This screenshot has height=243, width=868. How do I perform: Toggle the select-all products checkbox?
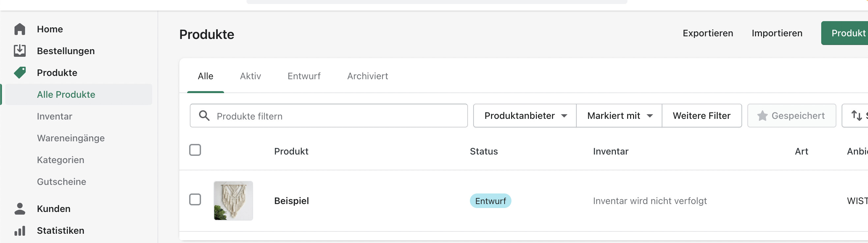coord(195,150)
